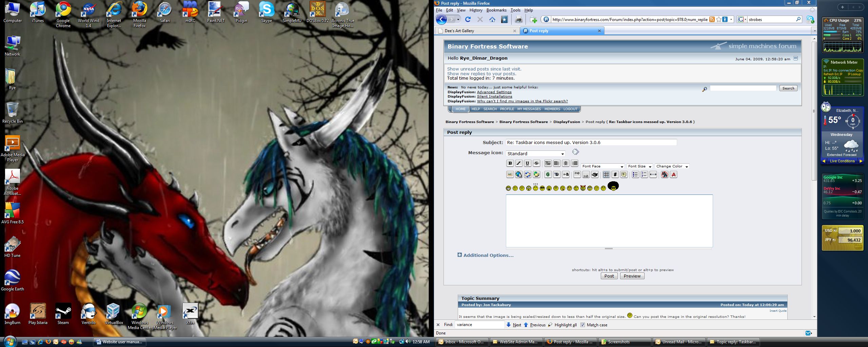
Task: Open the Bookmarks menu
Action: [496, 10]
